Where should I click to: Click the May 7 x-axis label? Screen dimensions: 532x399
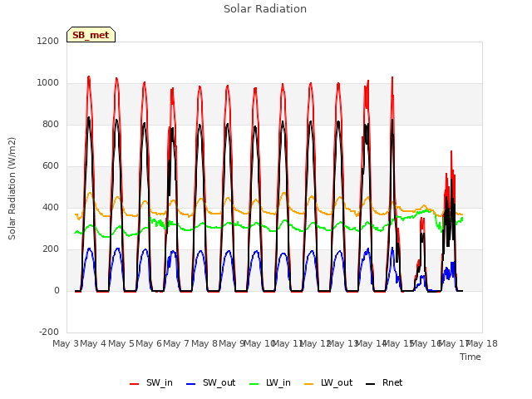coord(176,343)
